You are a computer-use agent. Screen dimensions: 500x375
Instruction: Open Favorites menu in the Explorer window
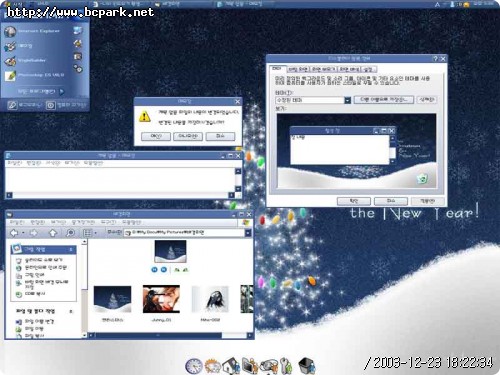tap(83, 222)
